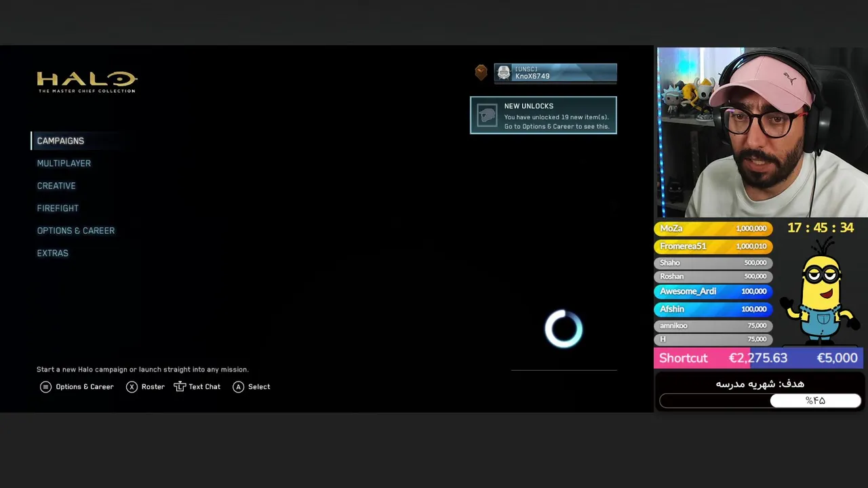The height and width of the screenshot is (488, 868).
Task: Click the Text Chat key icon
Action: point(180,387)
